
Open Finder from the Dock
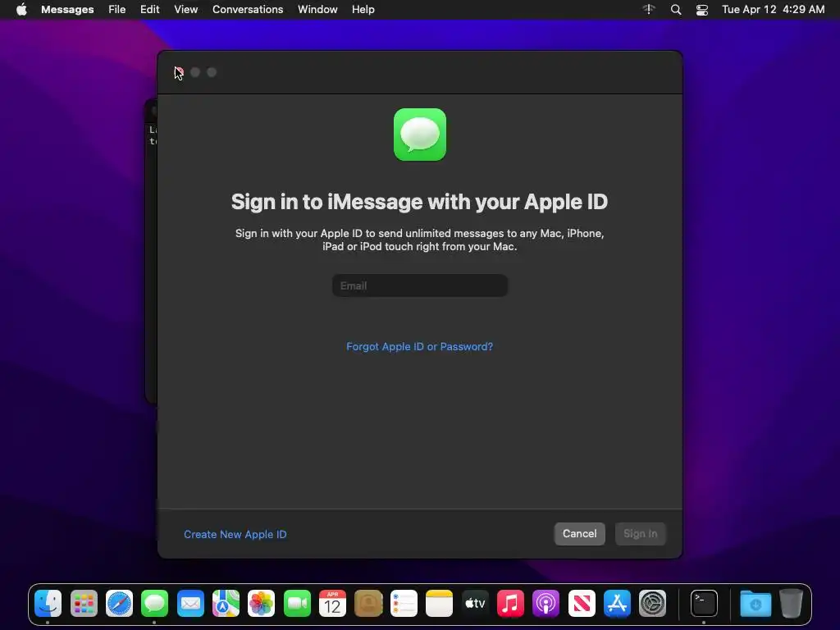click(48, 604)
